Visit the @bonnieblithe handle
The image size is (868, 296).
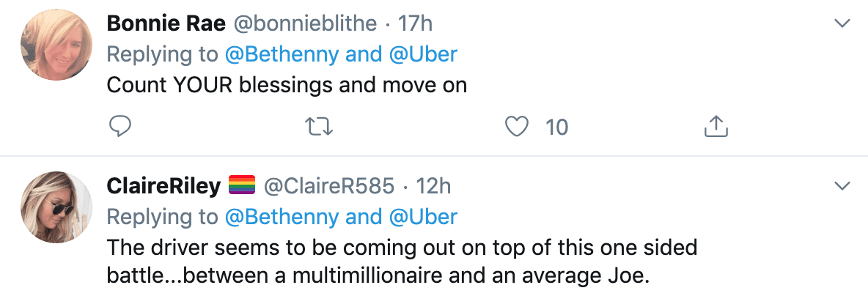coord(305,23)
